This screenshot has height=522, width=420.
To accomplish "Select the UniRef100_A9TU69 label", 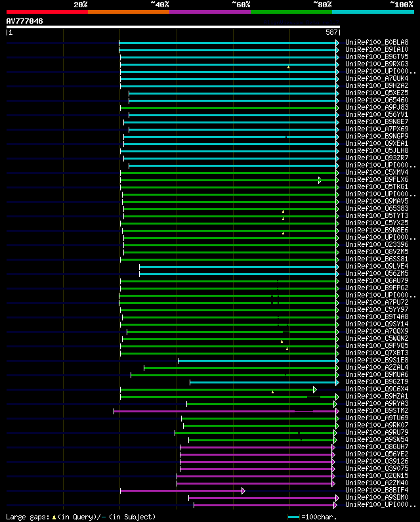I will [x=377, y=418].
